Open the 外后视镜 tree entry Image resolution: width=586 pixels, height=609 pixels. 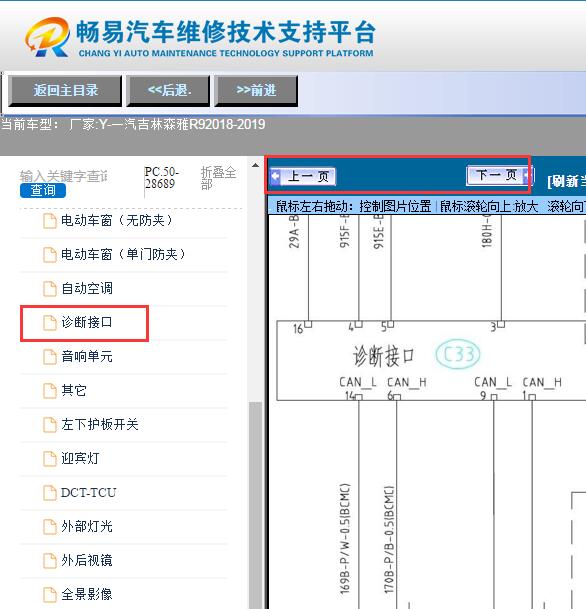pos(87,560)
